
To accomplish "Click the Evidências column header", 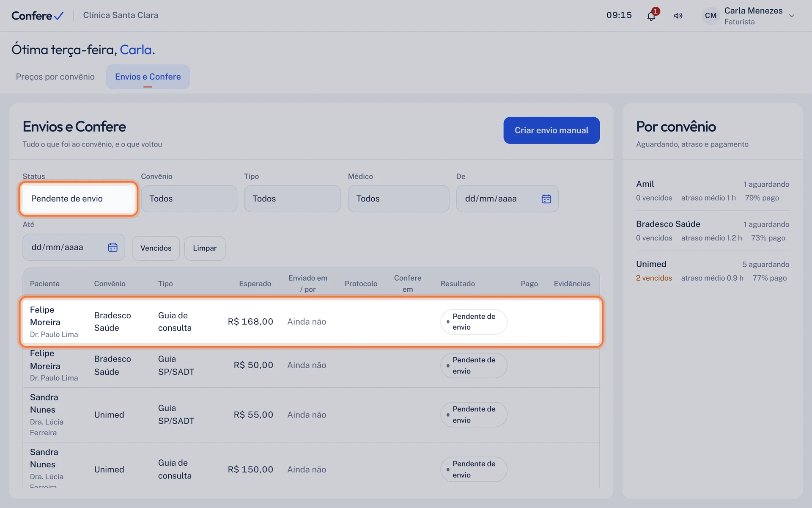I will point(572,284).
